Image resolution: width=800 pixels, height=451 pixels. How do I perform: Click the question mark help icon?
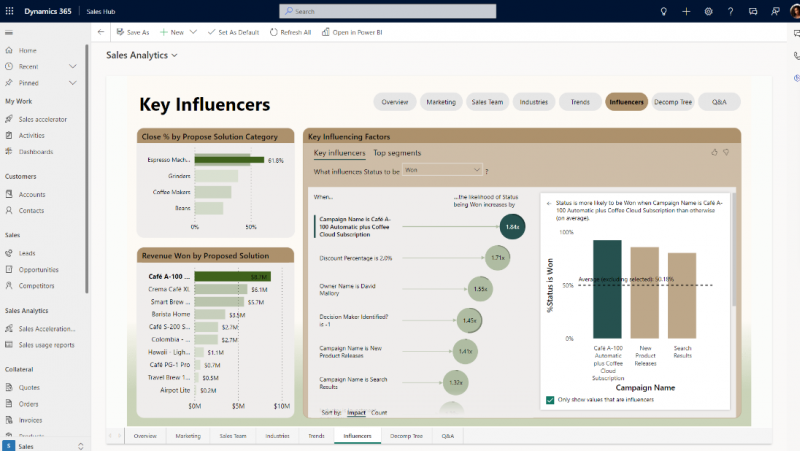click(731, 11)
